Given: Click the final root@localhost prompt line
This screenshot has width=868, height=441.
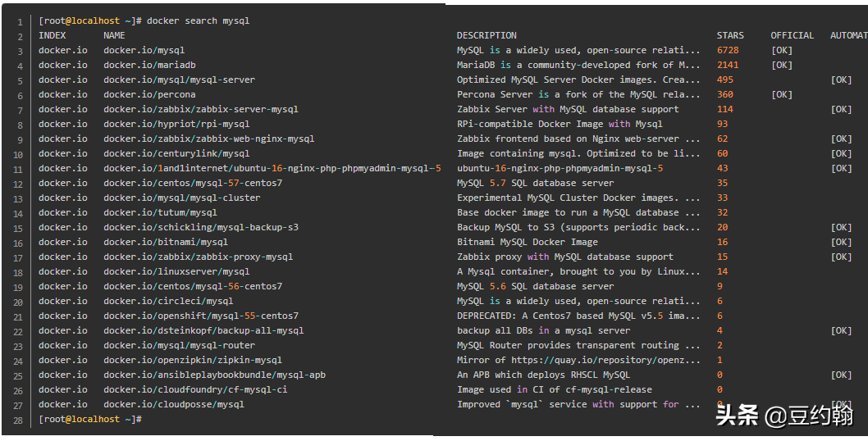Looking at the screenshot, I should 90,419.
